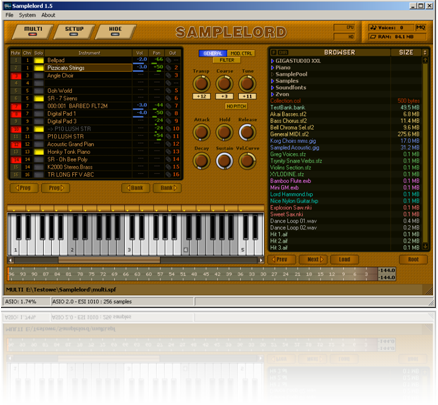This screenshot has width=438, height=405.
Task: Click the output link icon for Bellpad
Action: coord(169,60)
